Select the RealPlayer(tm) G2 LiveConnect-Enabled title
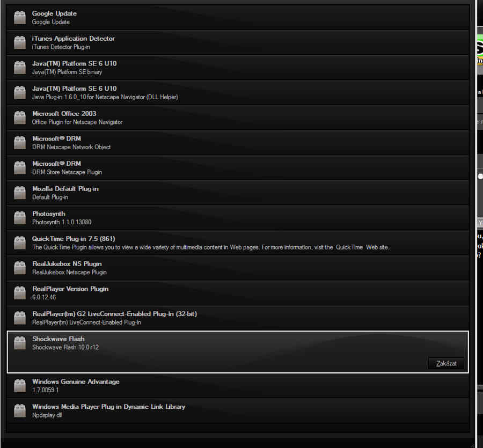The height and width of the screenshot is (448, 483). tap(114, 314)
